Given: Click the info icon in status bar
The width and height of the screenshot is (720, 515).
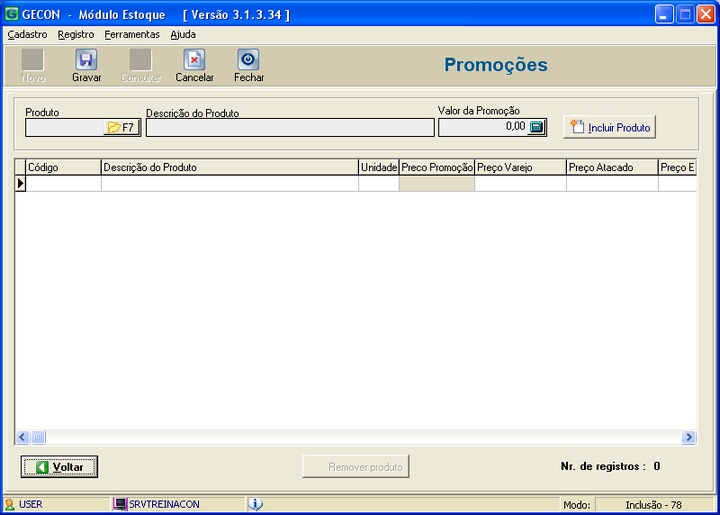Looking at the screenshot, I should point(255,504).
